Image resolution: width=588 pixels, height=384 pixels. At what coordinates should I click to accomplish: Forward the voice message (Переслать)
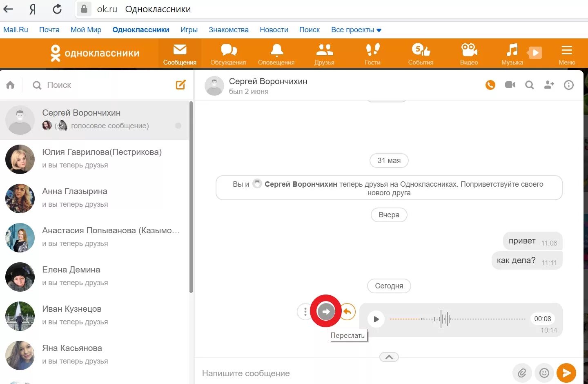point(326,312)
